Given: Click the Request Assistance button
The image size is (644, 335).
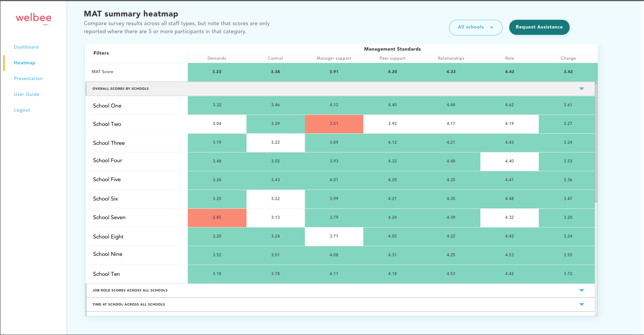Looking at the screenshot, I should point(539,27).
